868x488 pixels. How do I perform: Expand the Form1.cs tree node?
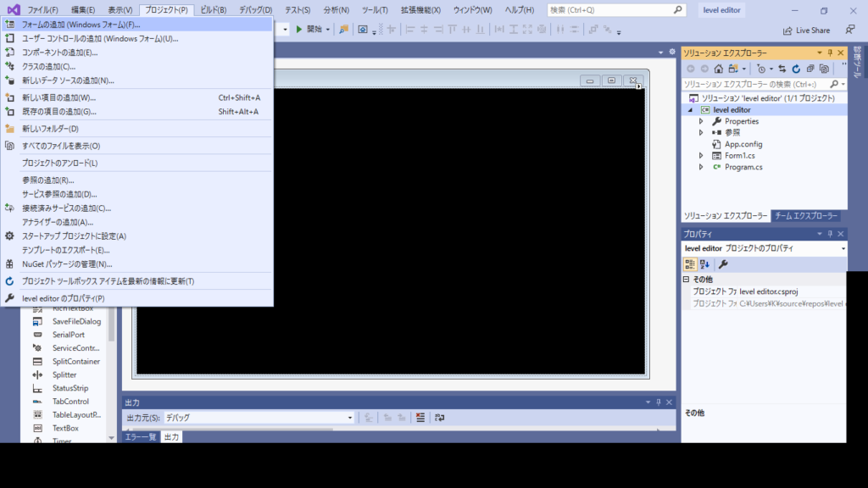click(701, 156)
